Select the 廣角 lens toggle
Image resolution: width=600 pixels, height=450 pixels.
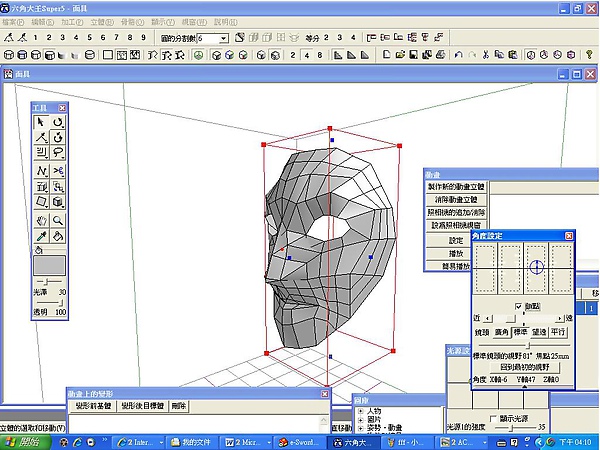pyautogui.click(x=501, y=332)
